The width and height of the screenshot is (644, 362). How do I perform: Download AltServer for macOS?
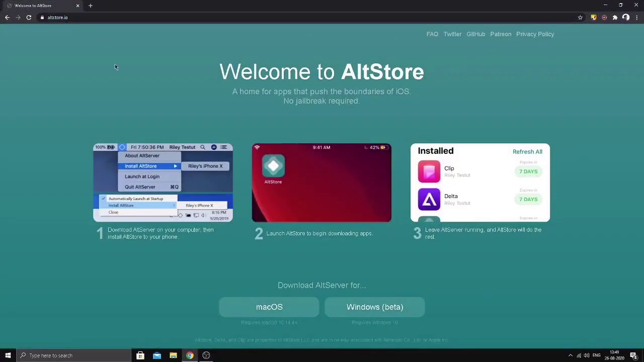coord(269,307)
